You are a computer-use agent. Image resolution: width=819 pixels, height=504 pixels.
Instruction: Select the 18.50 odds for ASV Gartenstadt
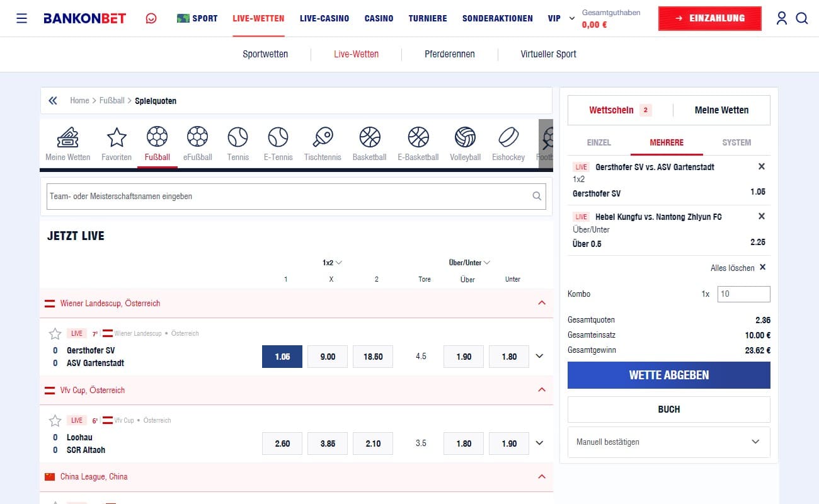[373, 357]
